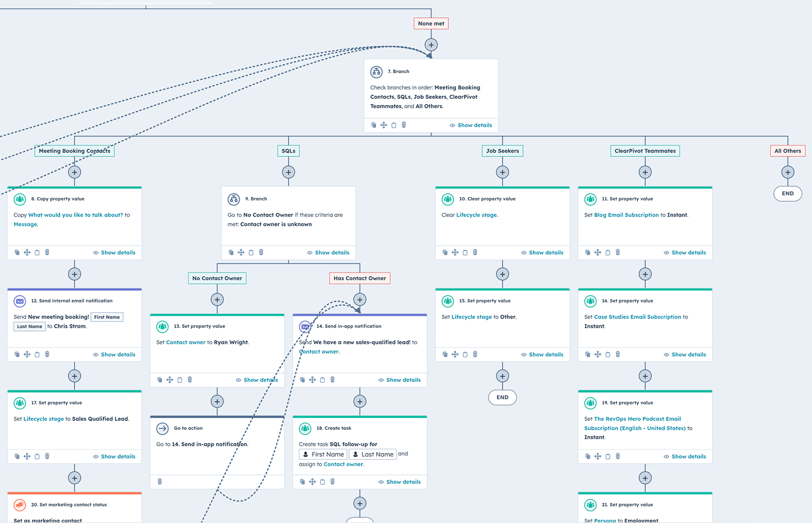Delete the 7. Branch action with its trash icon
812x523 pixels.
(x=404, y=125)
